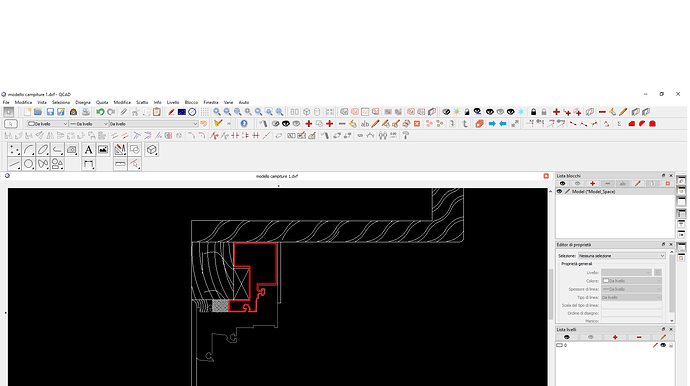Redo the last undone action
Viewport: 690px width, 386px height.
(111, 112)
